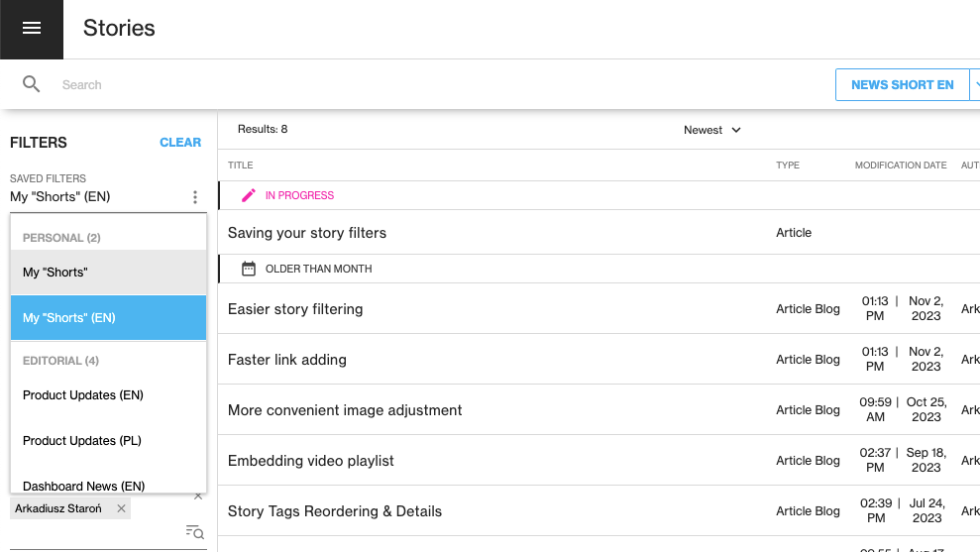Click the Results: 8 count text

click(263, 130)
